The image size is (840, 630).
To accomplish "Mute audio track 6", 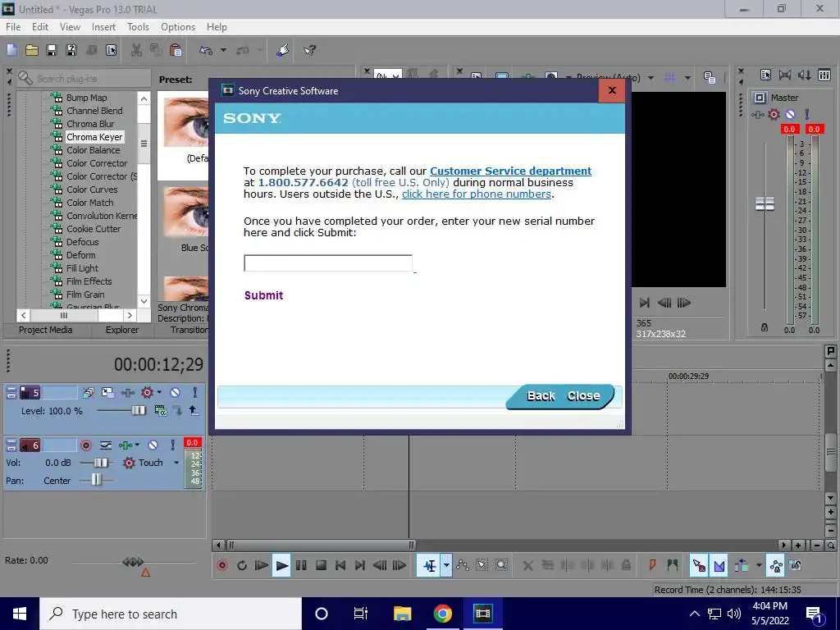I will (153, 445).
